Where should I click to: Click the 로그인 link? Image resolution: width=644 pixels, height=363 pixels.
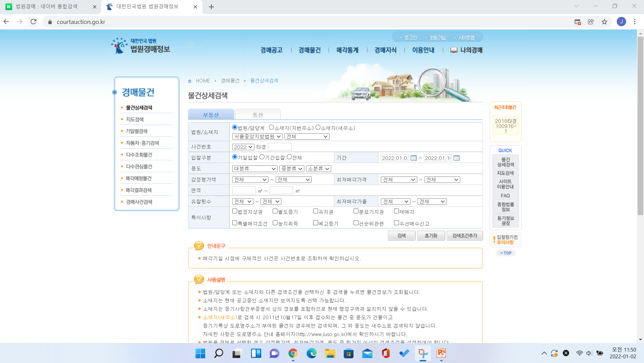[410, 38]
